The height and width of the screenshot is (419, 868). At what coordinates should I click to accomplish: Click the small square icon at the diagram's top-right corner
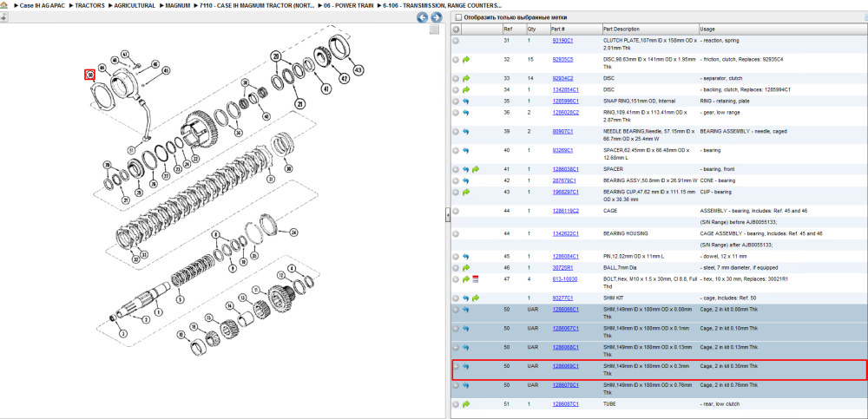pyautogui.click(x=435, y=29)
